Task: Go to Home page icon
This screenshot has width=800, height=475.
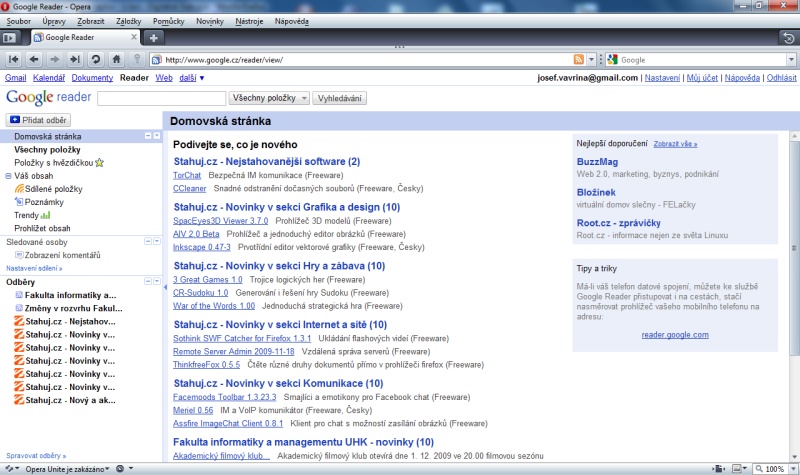Action: click(116, 60)
